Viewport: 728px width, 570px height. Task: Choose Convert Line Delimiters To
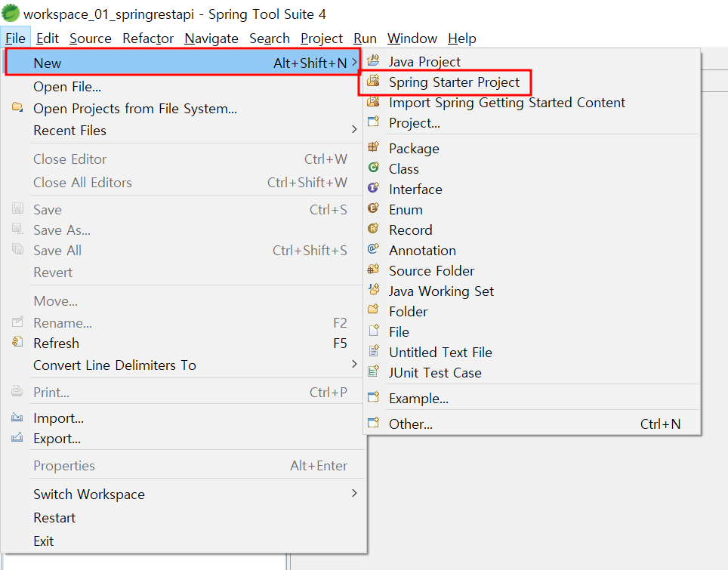184,365
